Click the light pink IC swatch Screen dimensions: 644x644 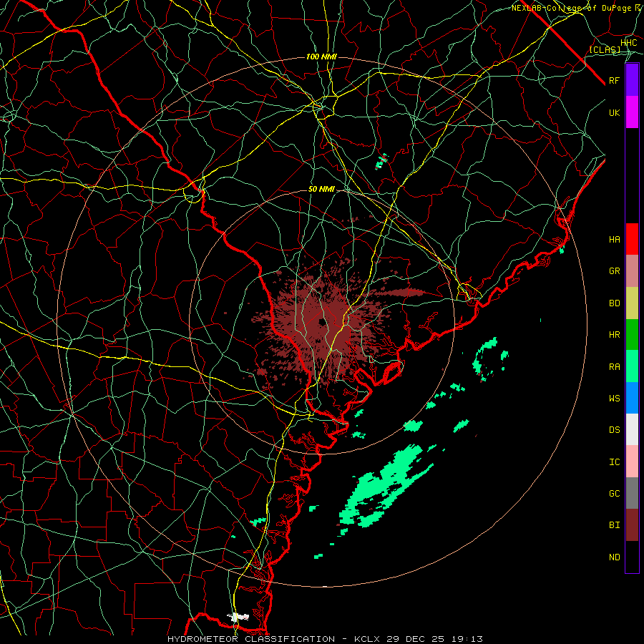(x=632, y=462)
